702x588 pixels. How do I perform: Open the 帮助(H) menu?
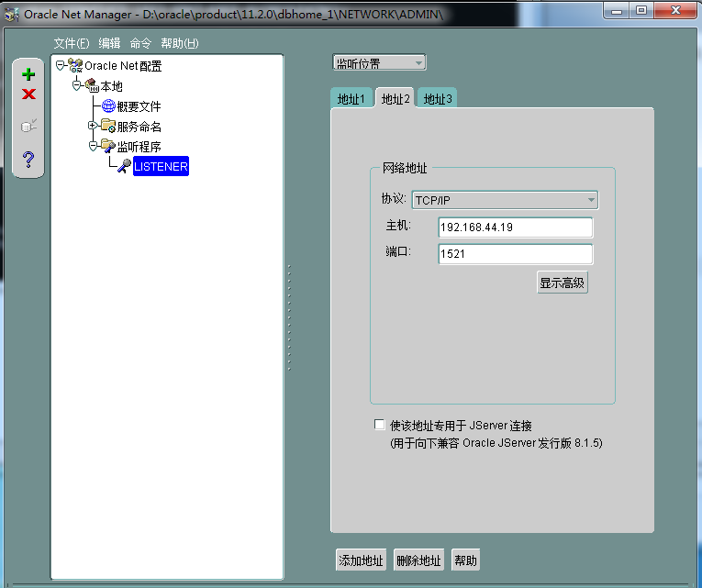(x=180, y=43)
